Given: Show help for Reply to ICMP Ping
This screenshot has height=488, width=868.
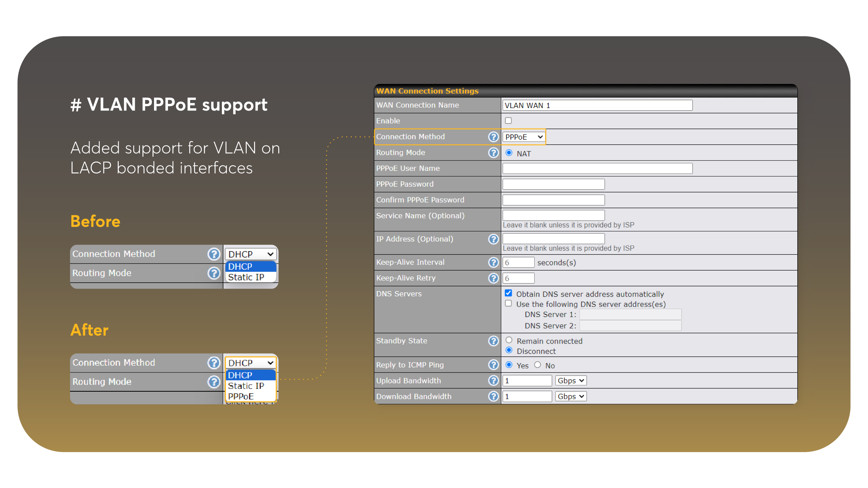Looking at the screenshot, I should pyautogui.click(x=493, y=365).
